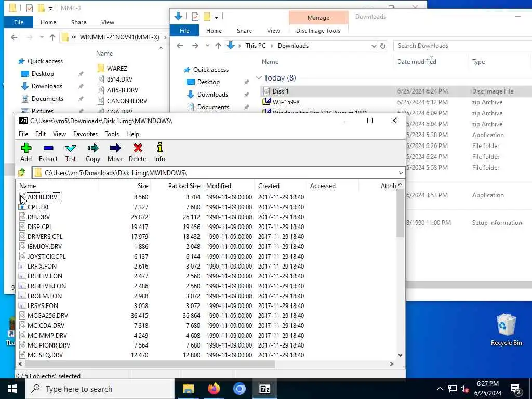The image size is (532, 399).
Task: Click the 7-Zip taskbar icon
Action: (x=264, y=389)
